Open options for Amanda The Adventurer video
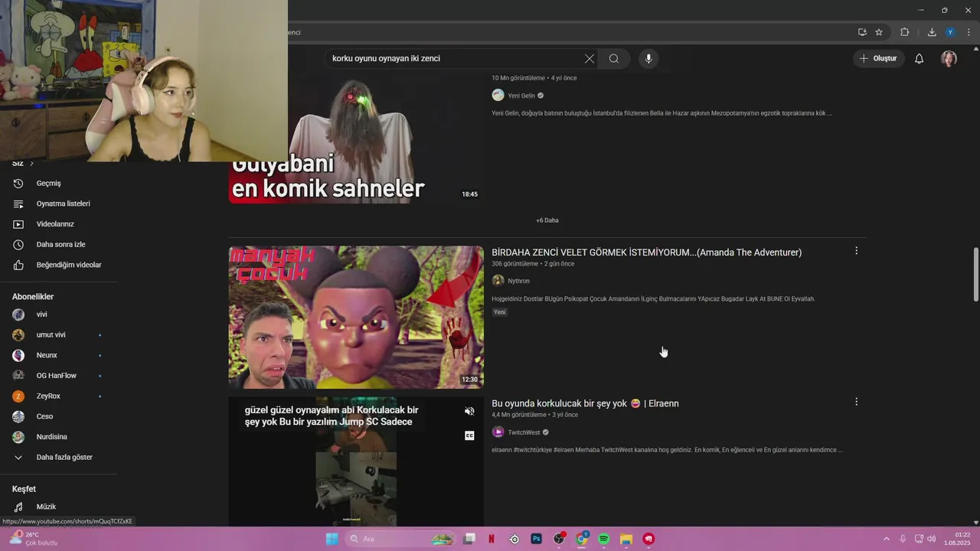980x551 pixels. 856,251
